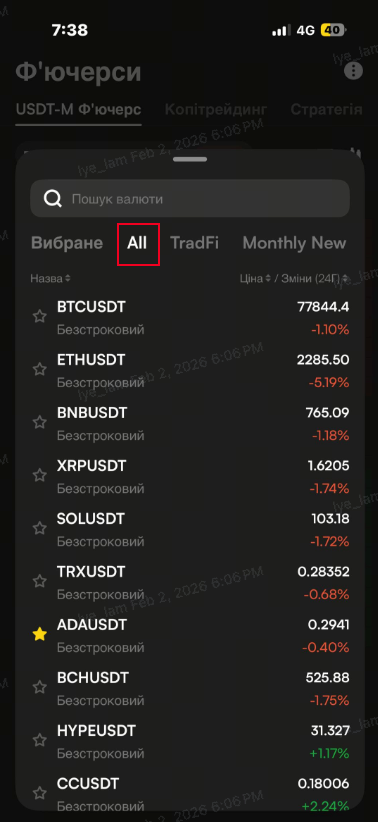
Task: Open the Вибране favorites tab
Action: click(67, 243)
